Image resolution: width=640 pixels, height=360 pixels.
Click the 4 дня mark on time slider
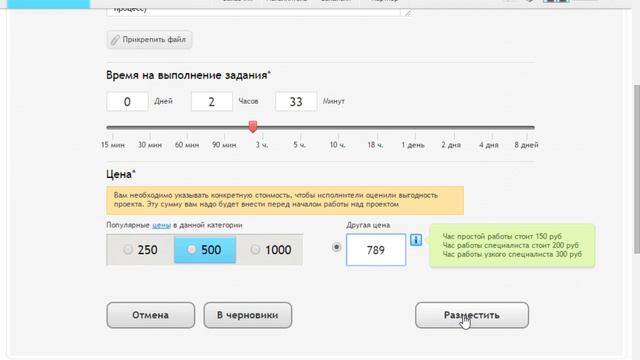point(489,145)
